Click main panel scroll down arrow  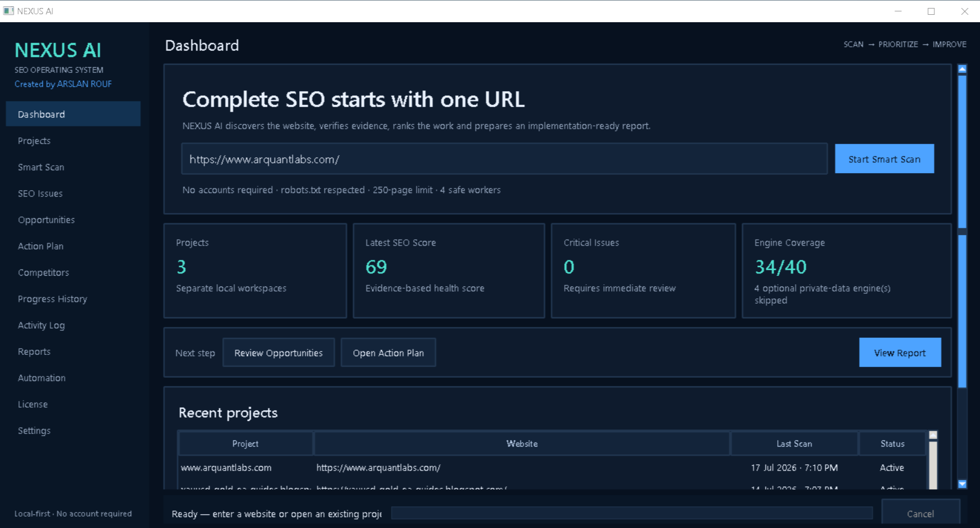coord(962,484)
